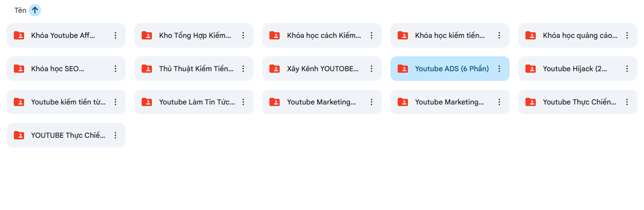Viewport: 644px width, 210px height.
Task: Open more options for Youtube Hijack folder
Action: tap(627, 69)
